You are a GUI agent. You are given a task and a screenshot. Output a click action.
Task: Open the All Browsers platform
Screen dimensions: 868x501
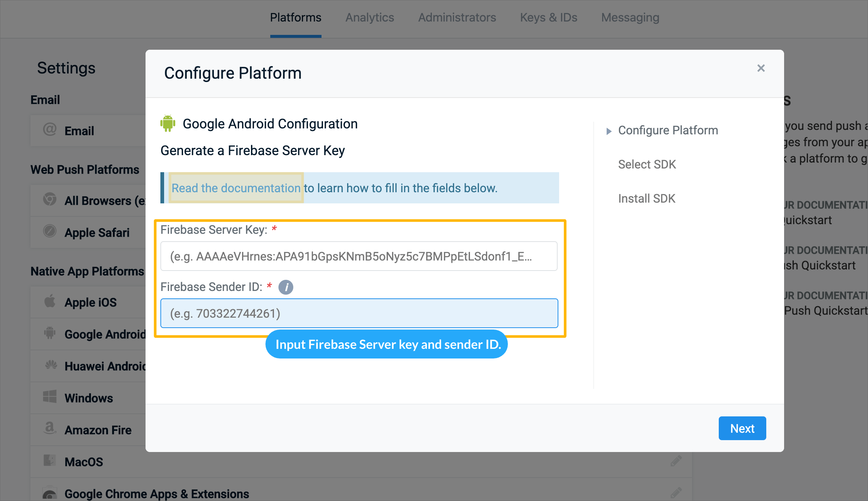tap(88, 201)
